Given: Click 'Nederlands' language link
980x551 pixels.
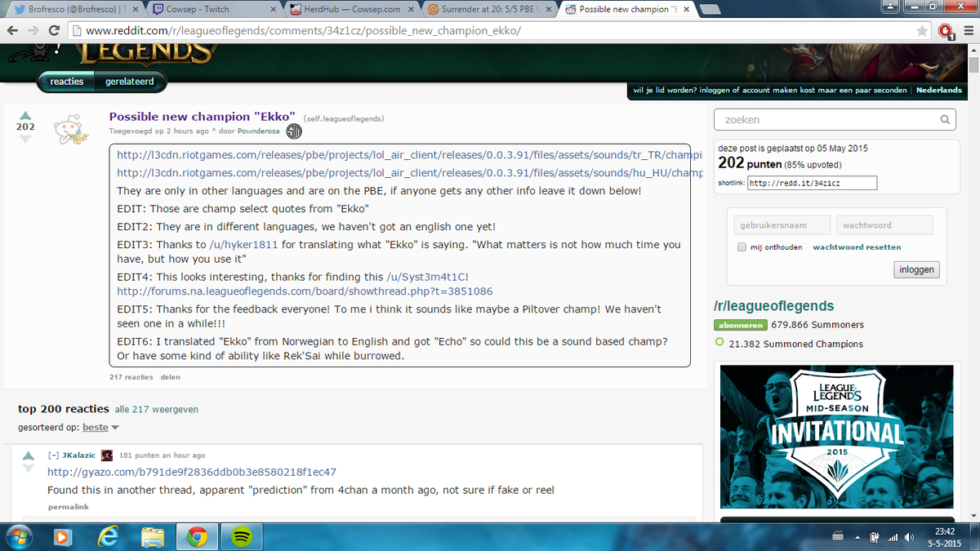Looking at the screenshot, I should (x=939, y=91).
